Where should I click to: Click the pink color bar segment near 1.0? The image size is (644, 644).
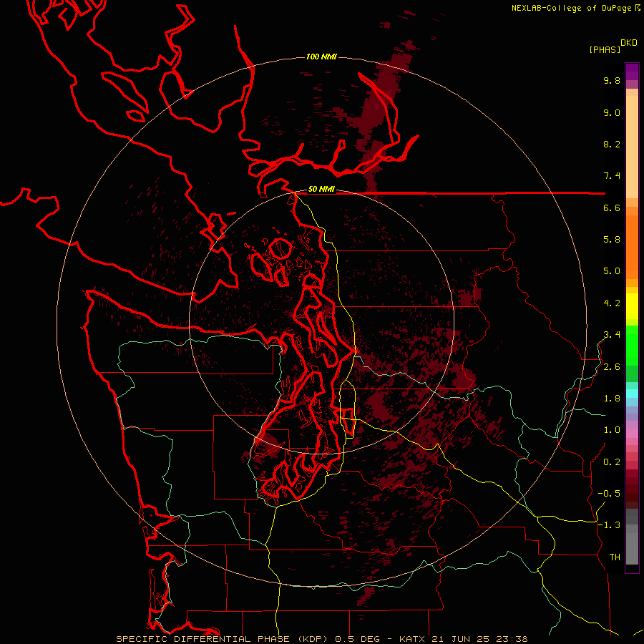(x=632, y=434)
